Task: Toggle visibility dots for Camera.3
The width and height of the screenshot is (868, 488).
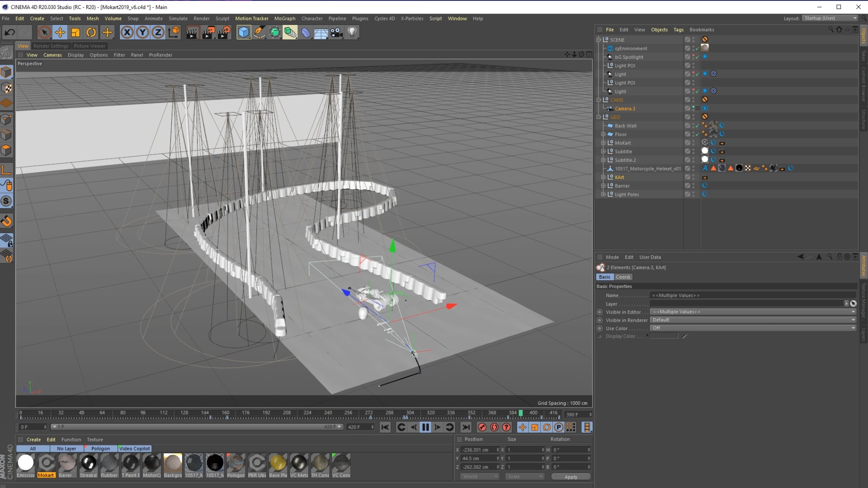Action: (693, 108)
